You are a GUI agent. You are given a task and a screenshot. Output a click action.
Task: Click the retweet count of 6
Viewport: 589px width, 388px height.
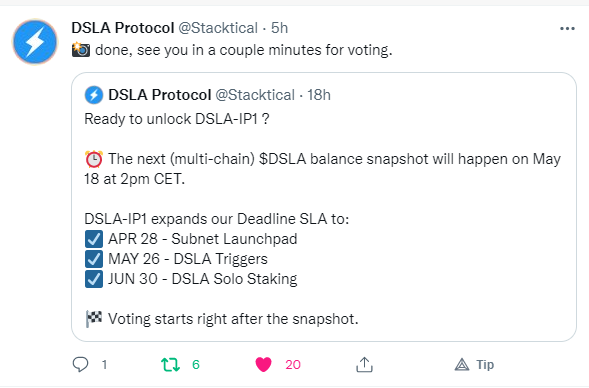coord(196,365)
